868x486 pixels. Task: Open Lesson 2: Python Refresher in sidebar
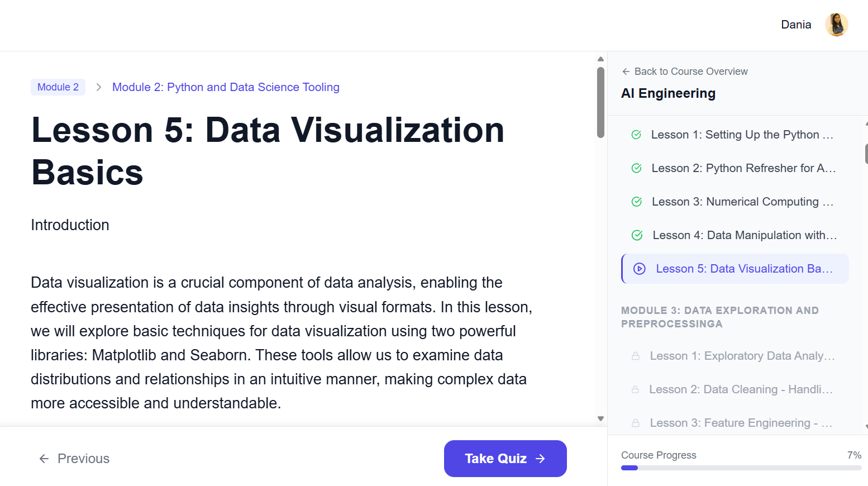[743, 168]
